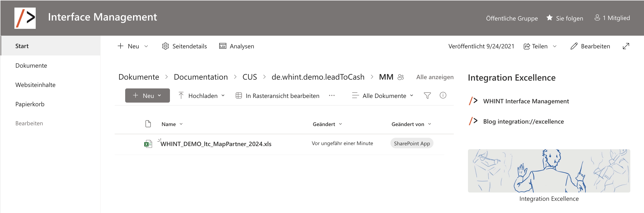Image resolution: width=644 pixels, height=213 pixels.
Task: Open the details pane info icon
Action: 443,96
